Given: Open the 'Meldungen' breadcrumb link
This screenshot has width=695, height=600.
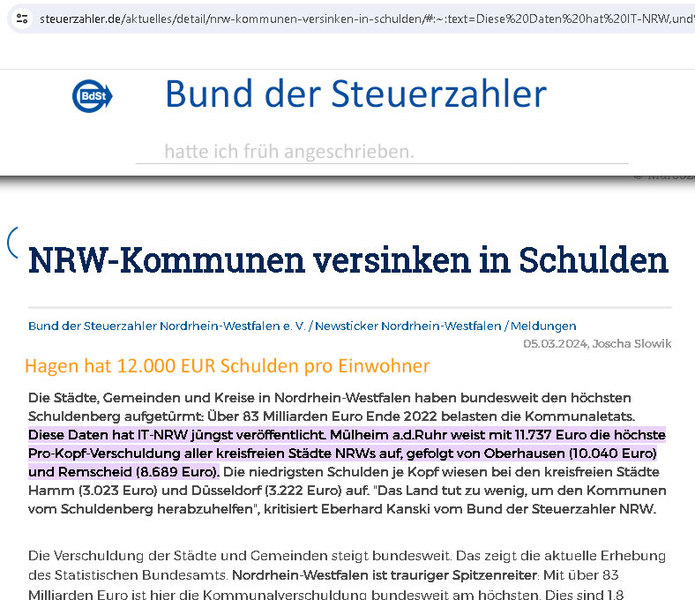Looking at the screenshot, I should coord(543,326).
